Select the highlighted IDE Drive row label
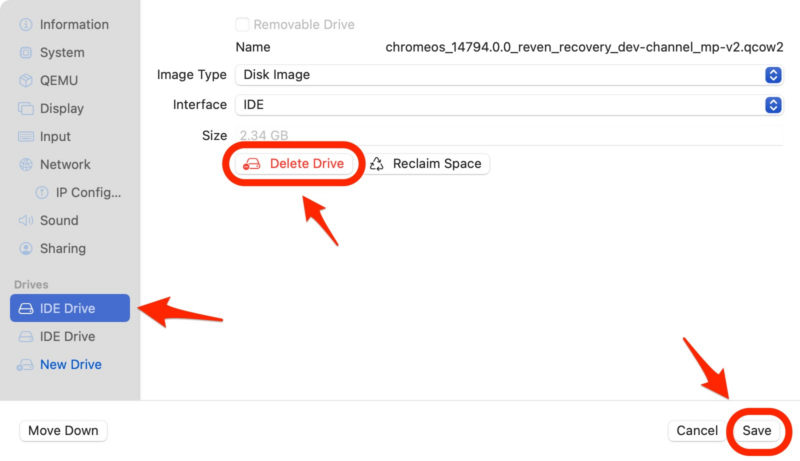 tap(67, 309)
